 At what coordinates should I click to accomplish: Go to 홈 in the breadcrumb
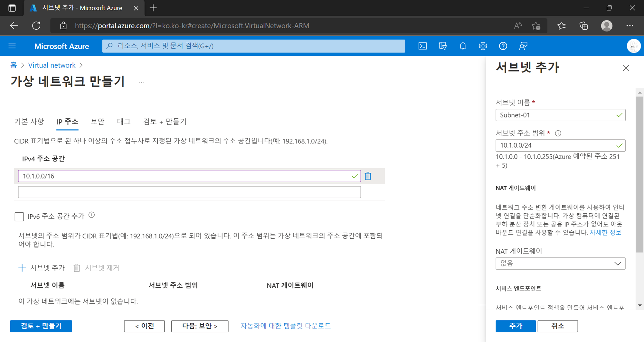tap(14, 65)
